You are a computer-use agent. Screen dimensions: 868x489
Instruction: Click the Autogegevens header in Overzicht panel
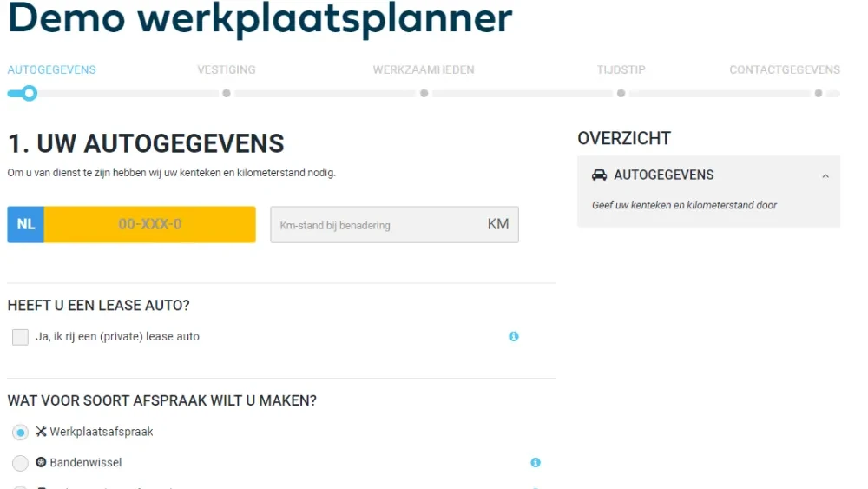click(664, 175)
